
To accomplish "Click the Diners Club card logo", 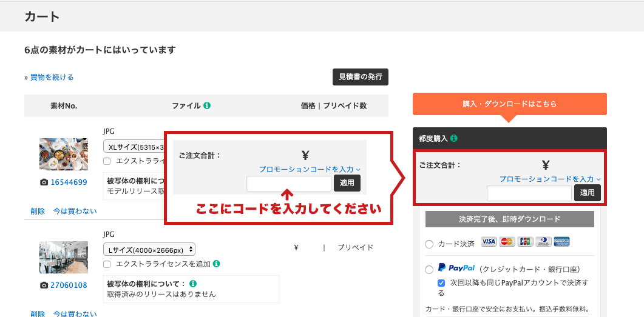I will (543, 242).
